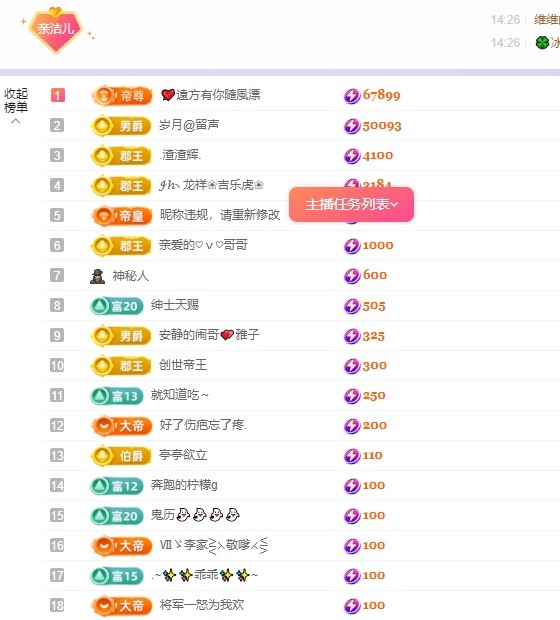Open user 岁月@留声 profile

click(x=189, y=125)
